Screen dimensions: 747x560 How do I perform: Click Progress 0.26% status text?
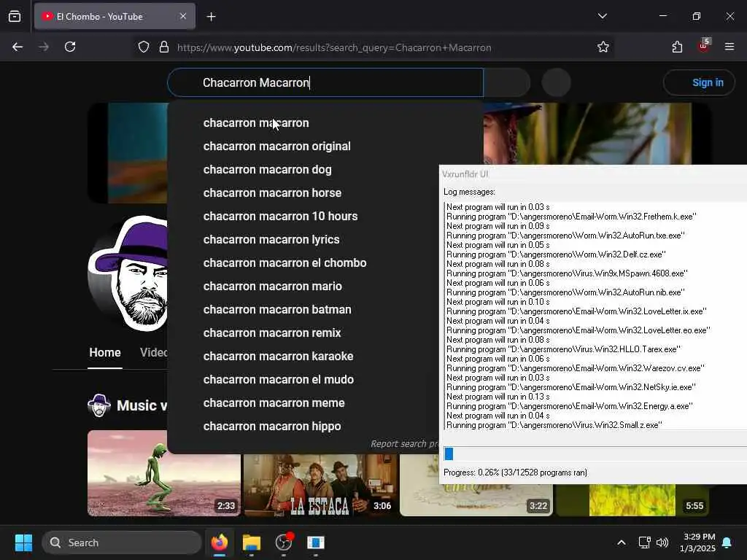tap(515, 472)
